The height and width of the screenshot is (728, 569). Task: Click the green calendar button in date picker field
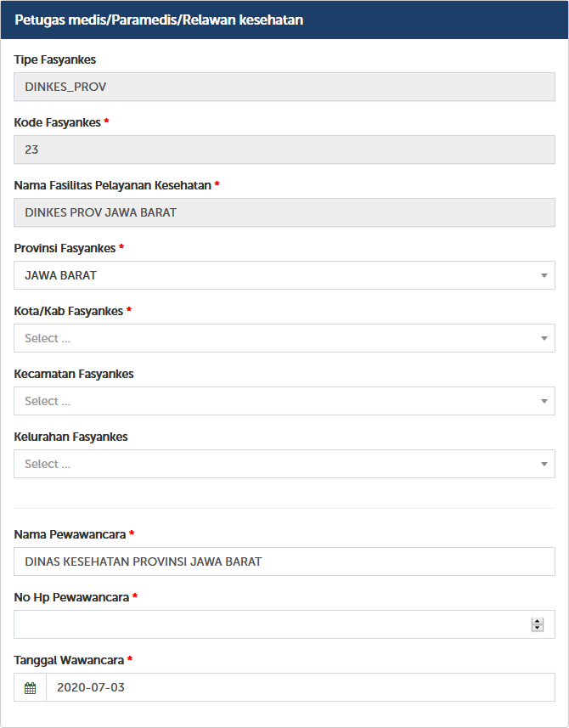(x=28, y=687)
